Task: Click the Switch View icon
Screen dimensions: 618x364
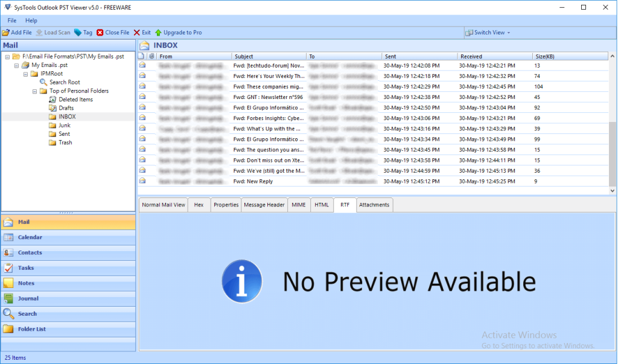Action: pos(469,33)
